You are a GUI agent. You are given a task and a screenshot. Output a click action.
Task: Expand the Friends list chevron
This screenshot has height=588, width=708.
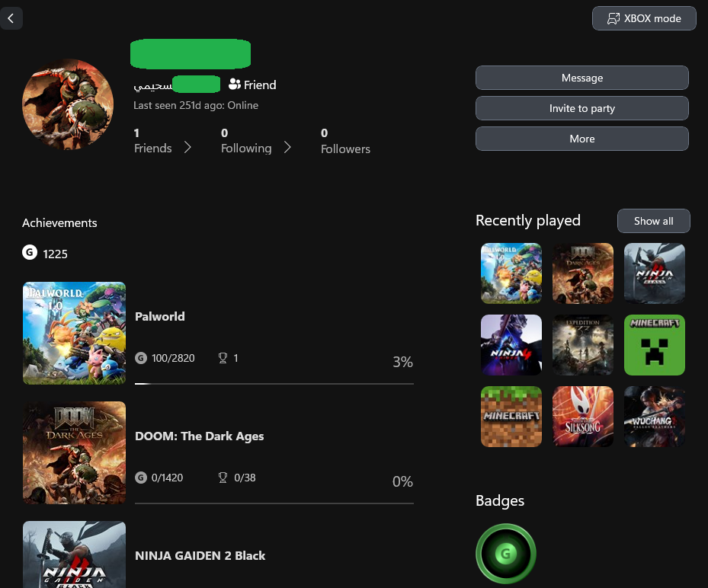pos(187,147)
